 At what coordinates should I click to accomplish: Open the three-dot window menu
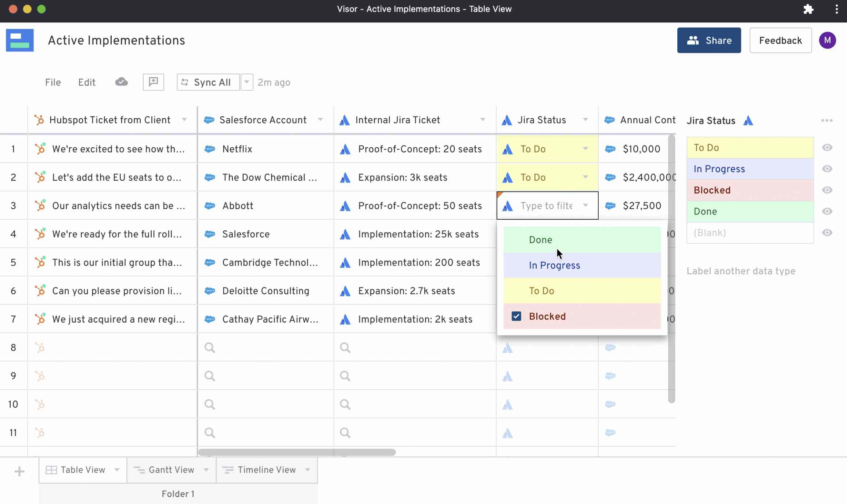tap(837, 9)
